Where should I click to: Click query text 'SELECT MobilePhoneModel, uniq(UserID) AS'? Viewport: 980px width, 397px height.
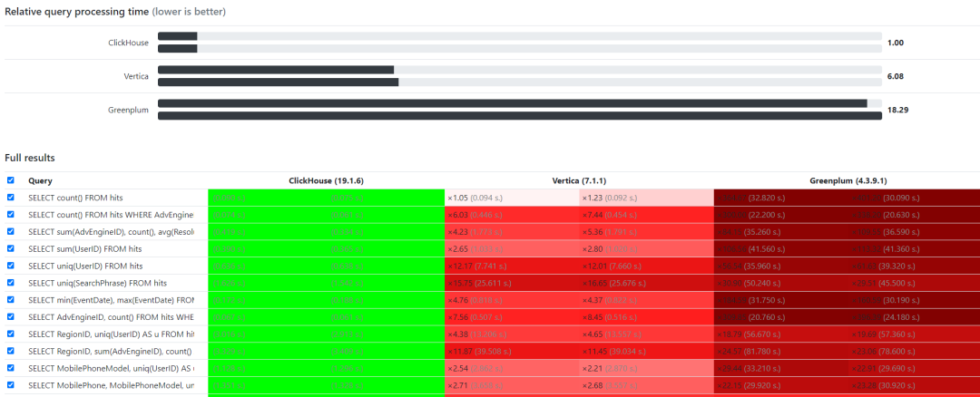tap(112, 368)
